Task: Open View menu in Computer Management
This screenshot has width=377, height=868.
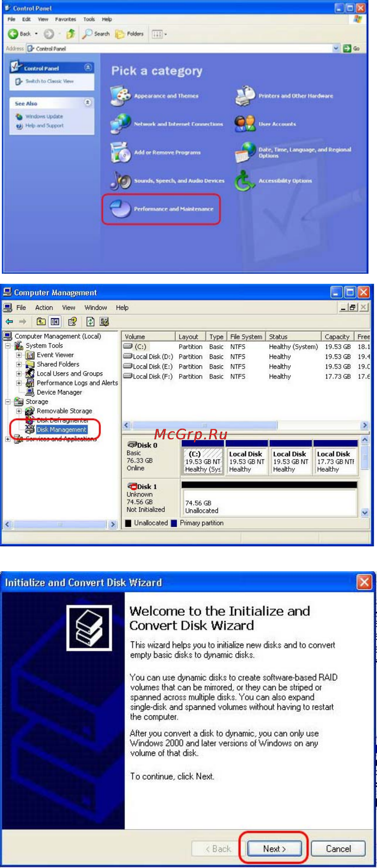Action: pos(69,308)
